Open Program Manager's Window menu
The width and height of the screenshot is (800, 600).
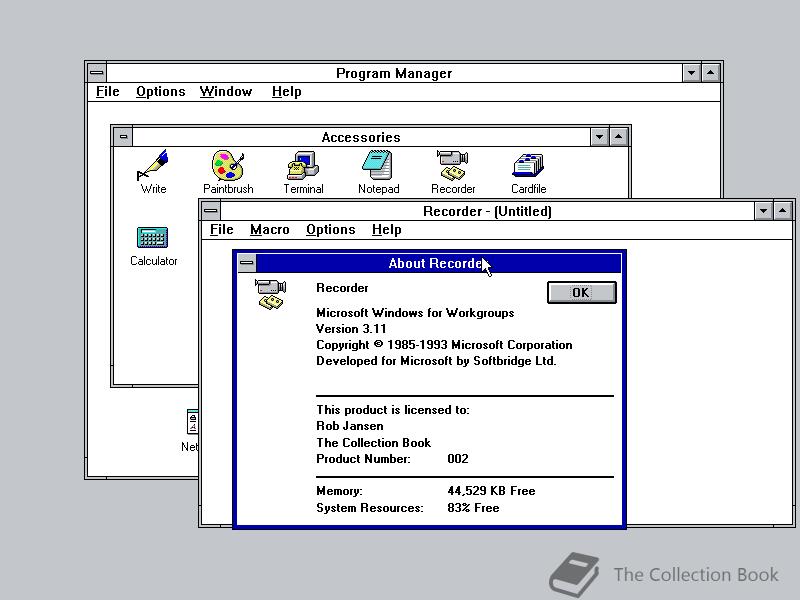pos(225,91)
